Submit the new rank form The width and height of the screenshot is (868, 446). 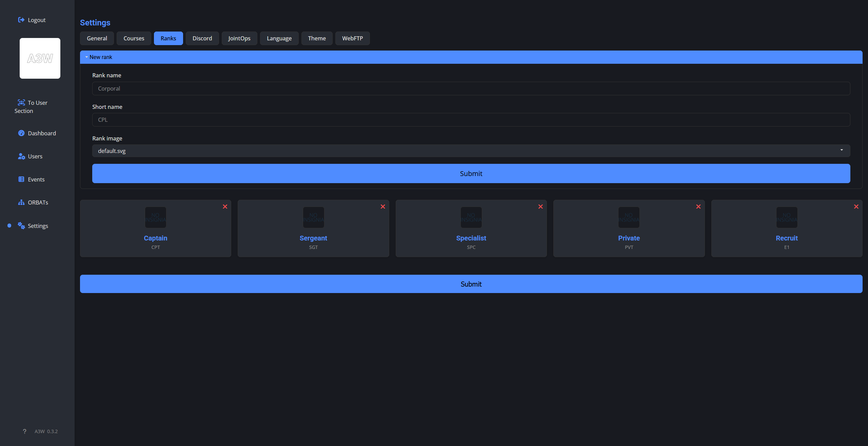click(471, 174)
